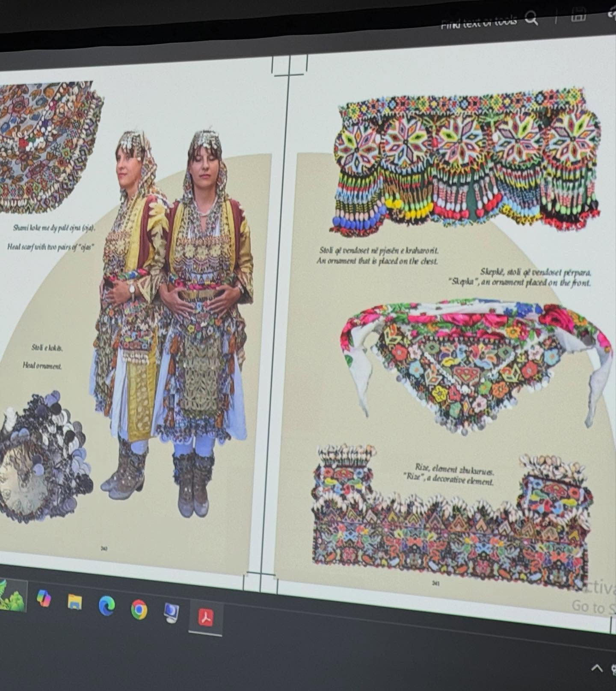Click the caption "Stoli e kokës."

click(47, 348)
